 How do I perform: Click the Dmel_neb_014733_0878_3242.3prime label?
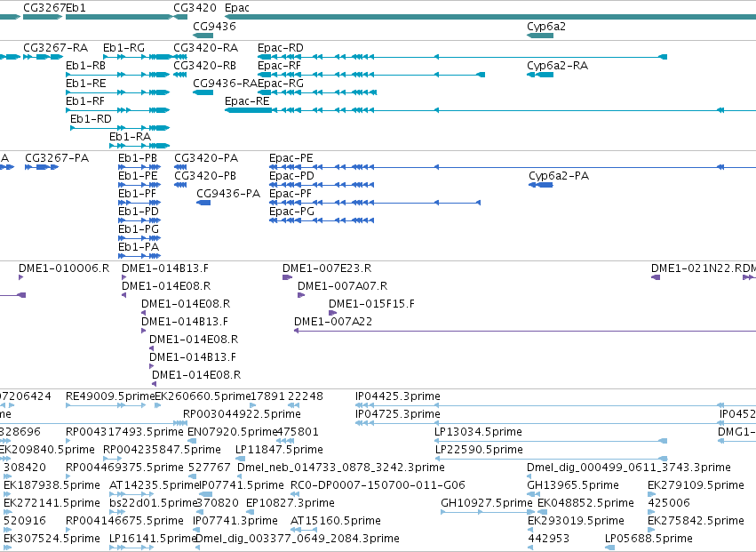[340, 468]
